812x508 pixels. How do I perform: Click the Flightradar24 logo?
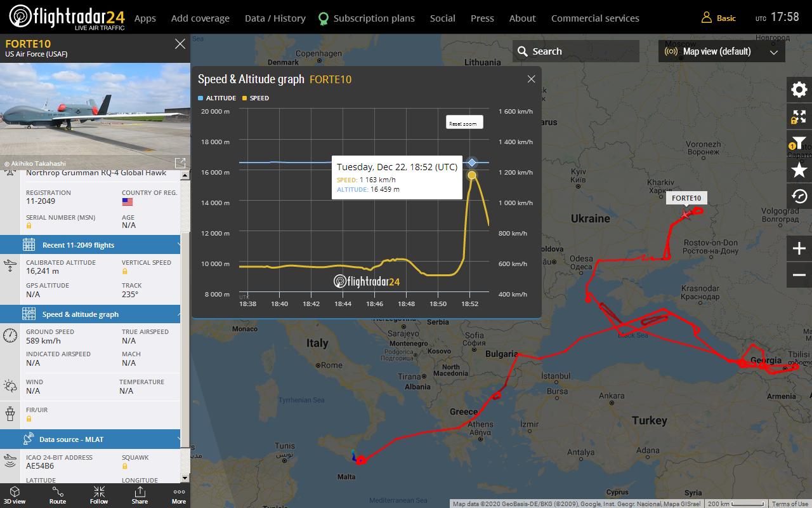[67, 18]
